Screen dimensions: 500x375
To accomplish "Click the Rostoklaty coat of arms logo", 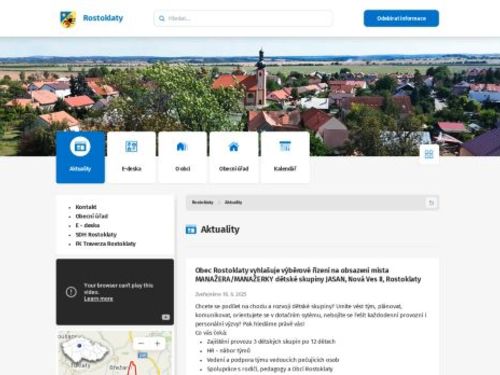I will (68, 19).
